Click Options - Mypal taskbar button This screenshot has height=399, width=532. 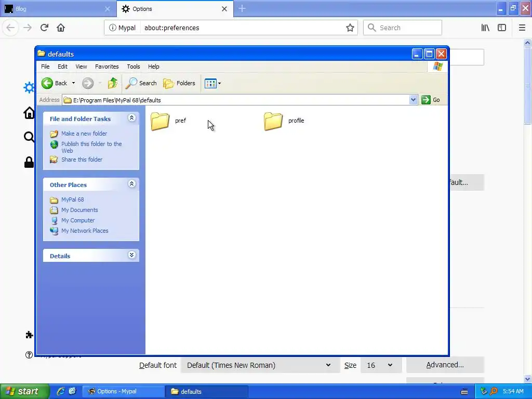coord(124,392)
